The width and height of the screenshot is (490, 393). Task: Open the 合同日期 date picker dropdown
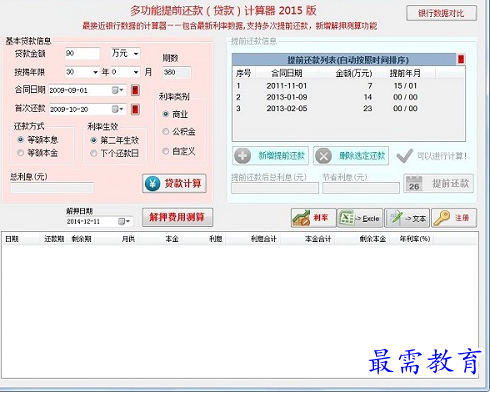click(118, 90)
